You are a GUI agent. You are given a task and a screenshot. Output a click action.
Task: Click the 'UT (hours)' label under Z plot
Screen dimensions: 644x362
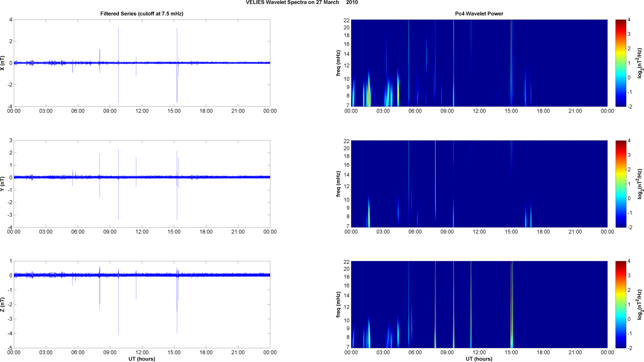tap(142, 359)
